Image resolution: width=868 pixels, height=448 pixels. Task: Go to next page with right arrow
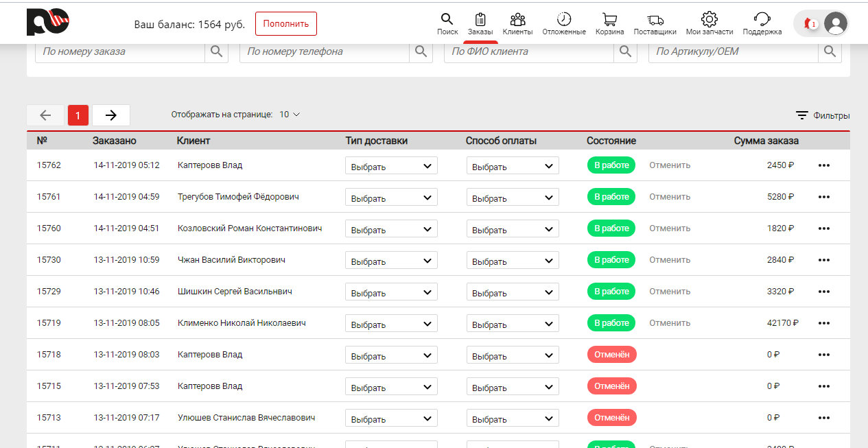[x=111, y=115]
